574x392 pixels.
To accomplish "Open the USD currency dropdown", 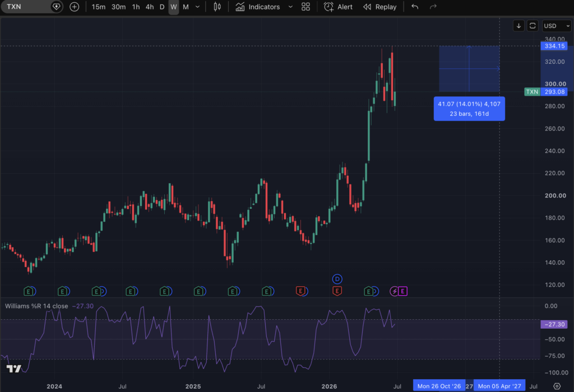I will pos(557,26).
